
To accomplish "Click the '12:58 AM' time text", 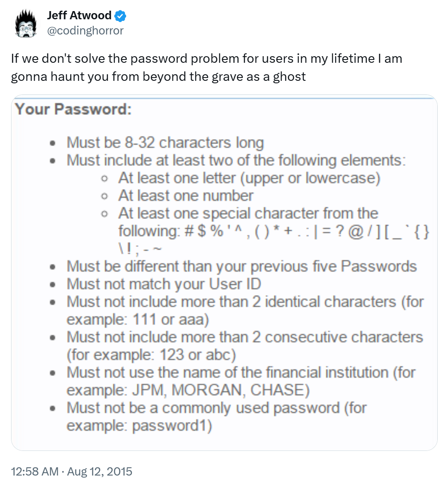I will coord(34,471).
